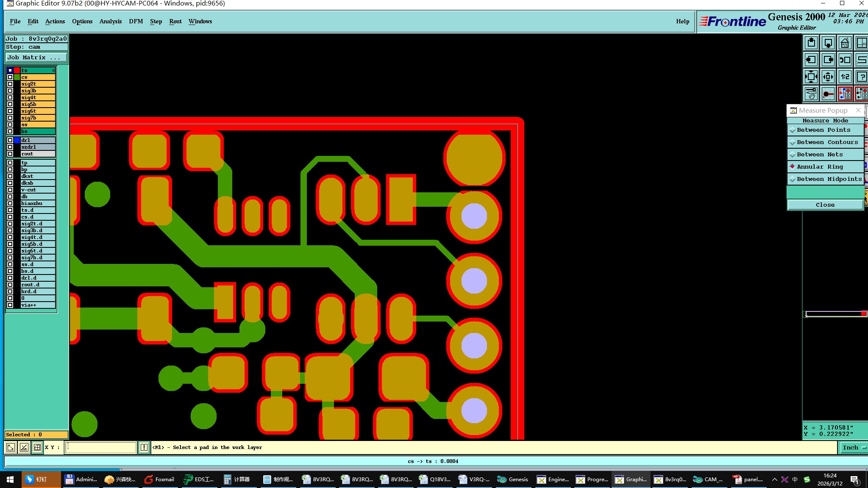Open the DFM menu
This screenshot has width=868, height=488.
pos(136,21)
